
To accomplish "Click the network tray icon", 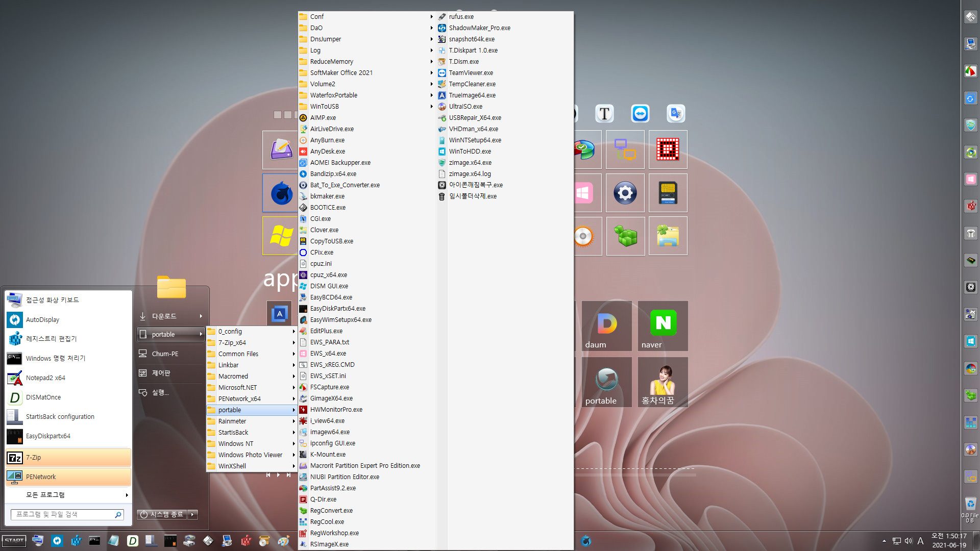I will (896, 541).
